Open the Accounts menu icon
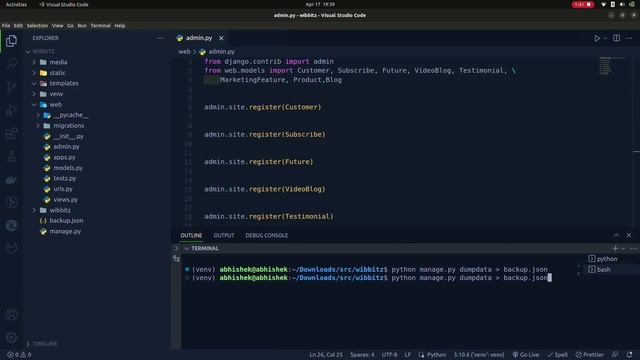 pyautogui.click(x=11, y=315)
